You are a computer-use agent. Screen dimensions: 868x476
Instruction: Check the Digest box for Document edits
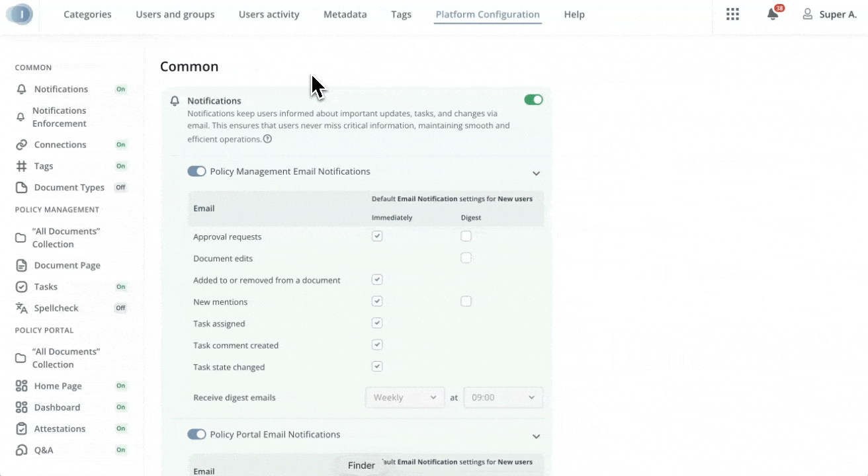coord(466,258)
